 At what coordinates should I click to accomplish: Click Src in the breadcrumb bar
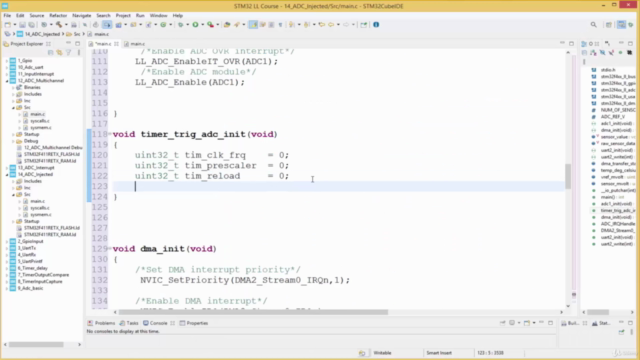click(77, 34)
